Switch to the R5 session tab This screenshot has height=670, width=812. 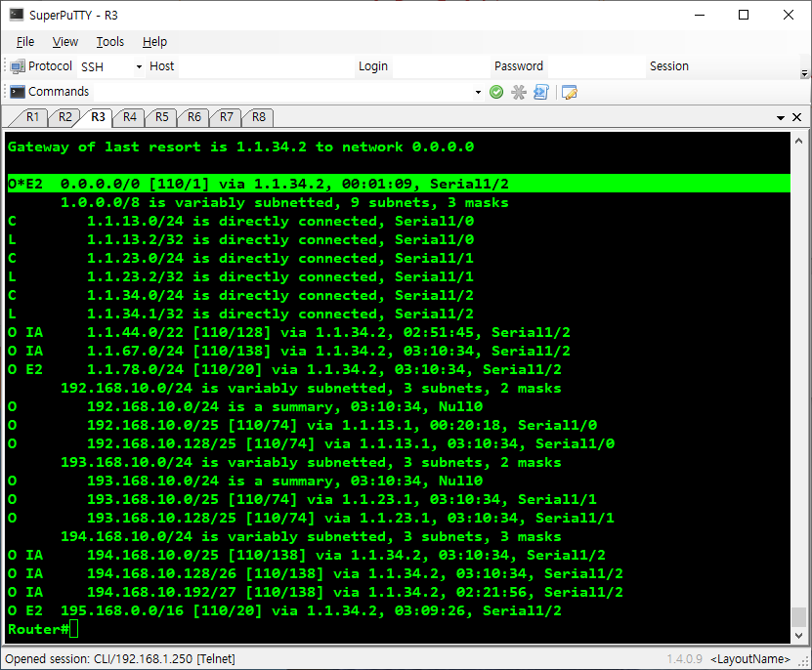[x=162, y=117]
